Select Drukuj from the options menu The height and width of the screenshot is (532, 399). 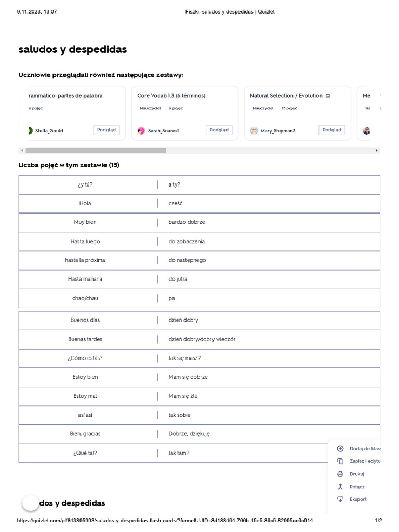pyautogui.click(x=357, y=474)
